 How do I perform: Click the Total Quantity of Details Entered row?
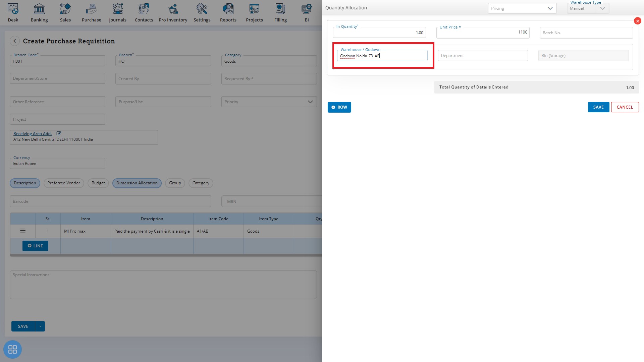click(536, 87)
